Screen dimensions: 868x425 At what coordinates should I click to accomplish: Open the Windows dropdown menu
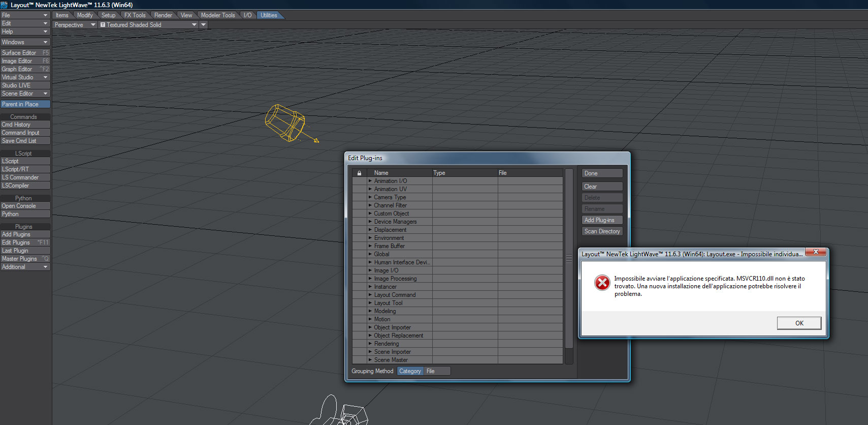click(25, 42)
